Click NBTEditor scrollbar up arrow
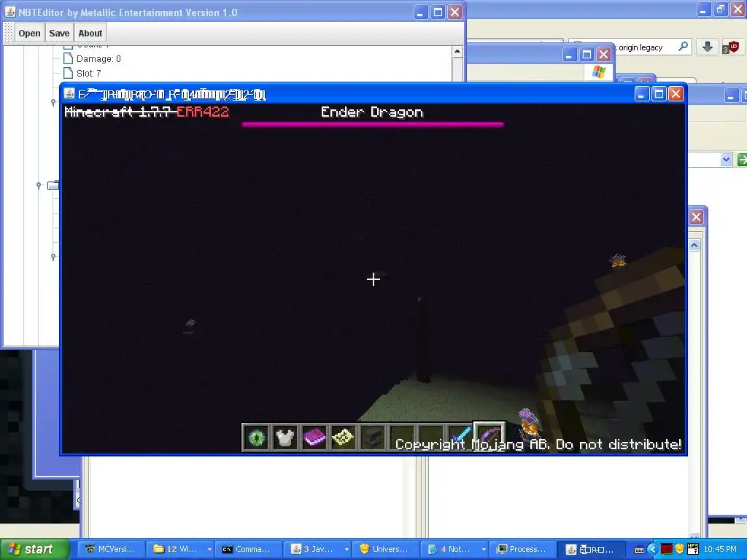This screenshot has width=747, height=560. pyautogui.click(x=457, y=52)
